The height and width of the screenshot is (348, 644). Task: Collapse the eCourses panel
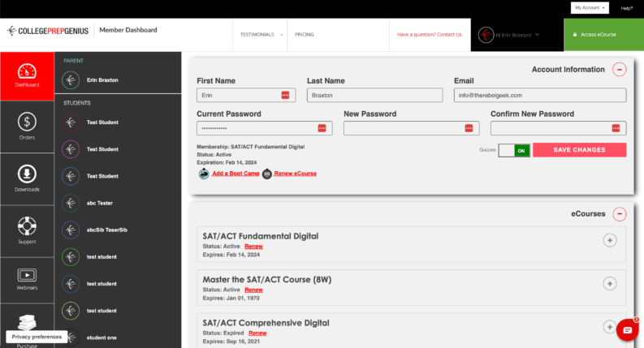coord(620,214)
